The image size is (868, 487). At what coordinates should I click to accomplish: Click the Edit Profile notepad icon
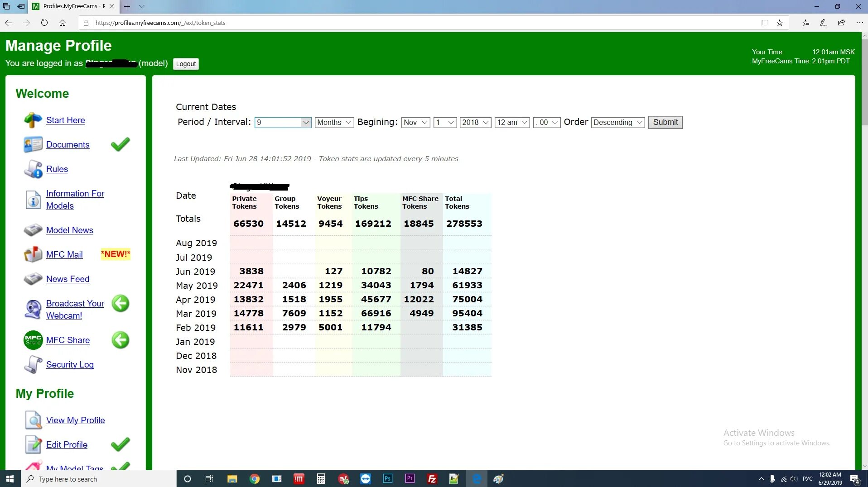point(33,444)
